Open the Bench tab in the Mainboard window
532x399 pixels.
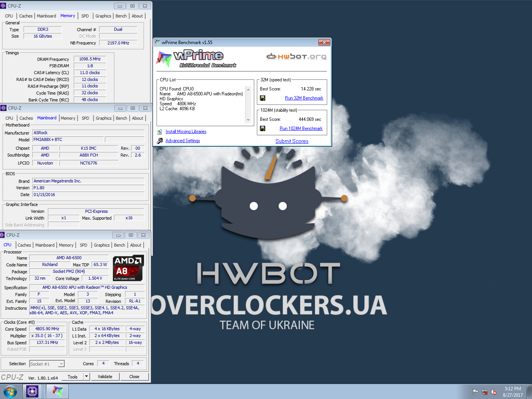122,118
